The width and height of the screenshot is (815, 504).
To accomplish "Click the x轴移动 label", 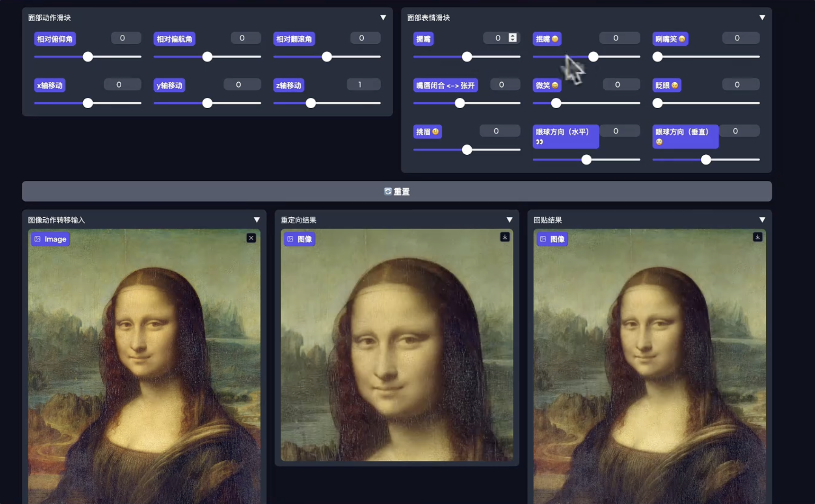I will [x=50, y=85].
